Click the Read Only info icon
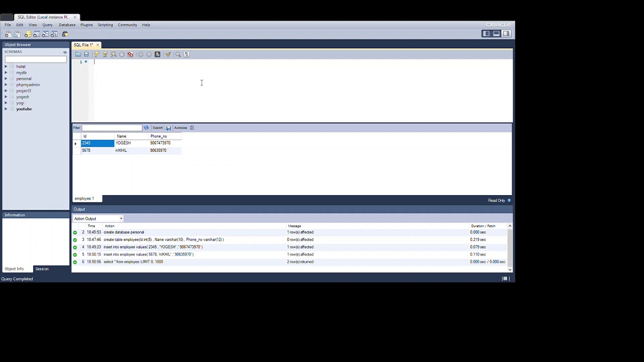The width and height of the screenshot is (644, 362). [x=509, y=201]
